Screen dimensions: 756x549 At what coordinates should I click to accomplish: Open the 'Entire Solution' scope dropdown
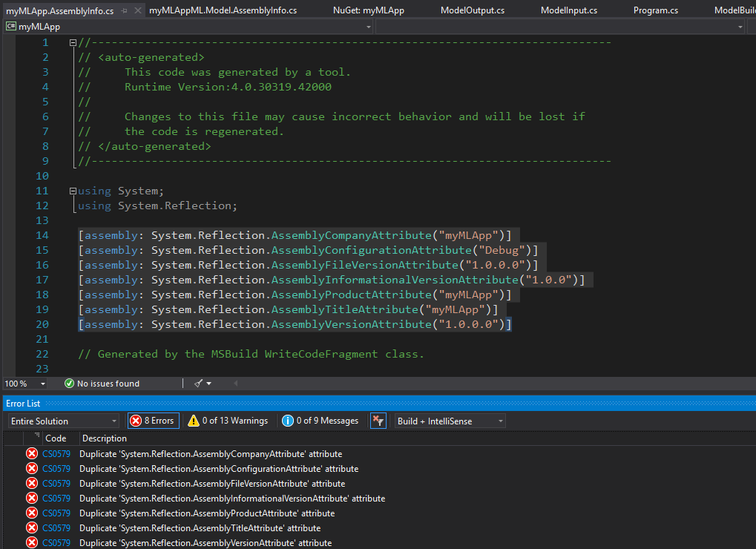[63, 420]
